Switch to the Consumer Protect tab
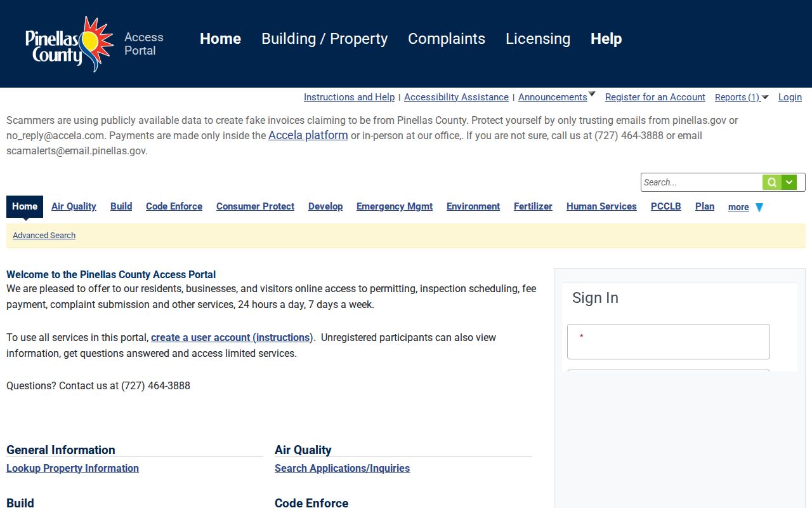This screenshot has width=812, height=508. pos(255,206)
